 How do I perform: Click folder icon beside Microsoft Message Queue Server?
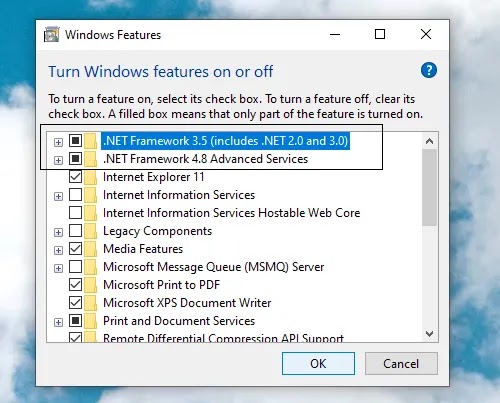[90, 267]
